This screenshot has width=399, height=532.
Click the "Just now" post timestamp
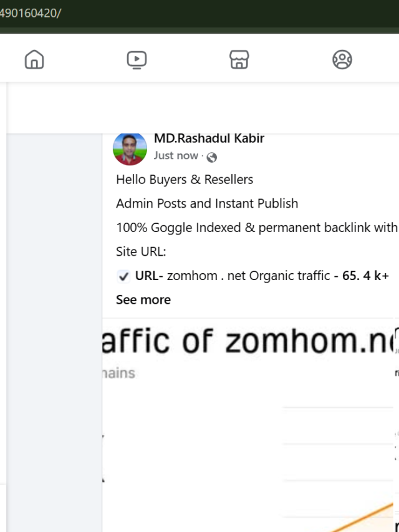coord(176,156)
